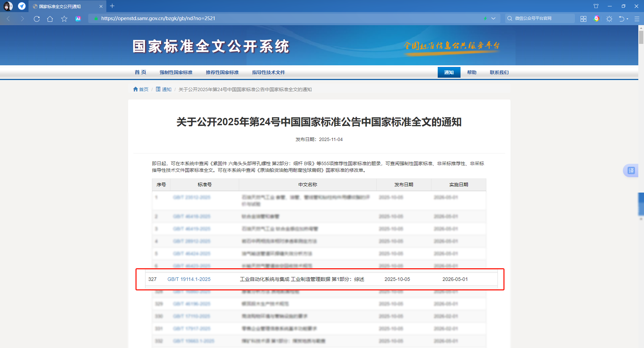The image size is (644, 348).
Task: Expand the address bar dropdown chevron
Action: tap(493, 18)
